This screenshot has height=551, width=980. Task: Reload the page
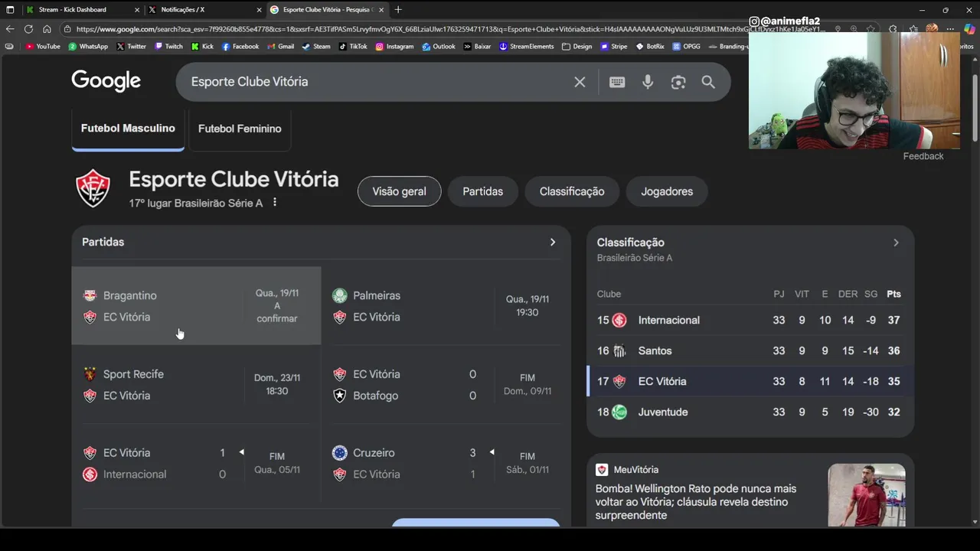point(28,29)
